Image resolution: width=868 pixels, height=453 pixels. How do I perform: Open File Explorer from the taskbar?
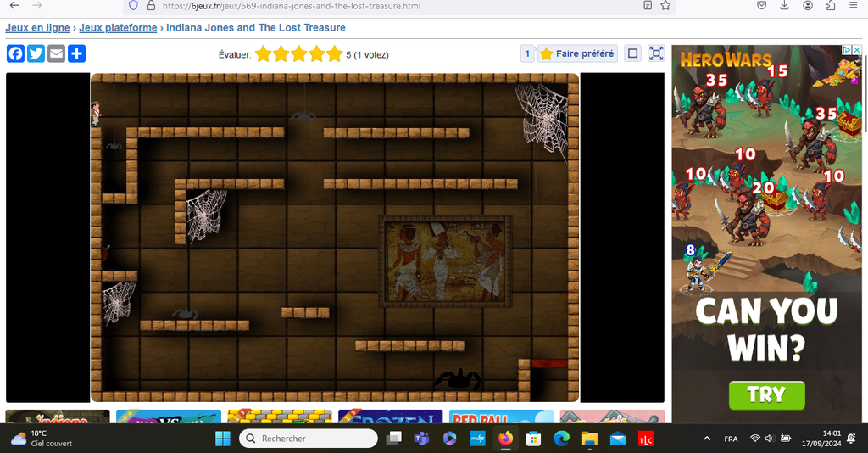click(590, 439)
